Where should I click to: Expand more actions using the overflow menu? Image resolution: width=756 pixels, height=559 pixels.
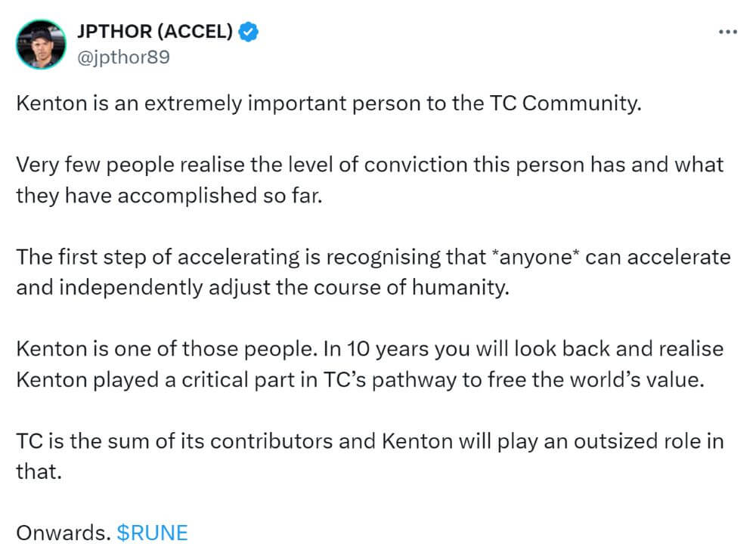(728, 30)
